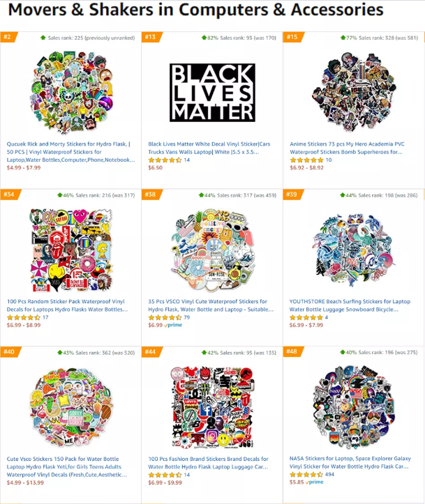Open the My Hero Academia stickers image
The height and width of the screenshot is (504, 425).
(354, 92)
